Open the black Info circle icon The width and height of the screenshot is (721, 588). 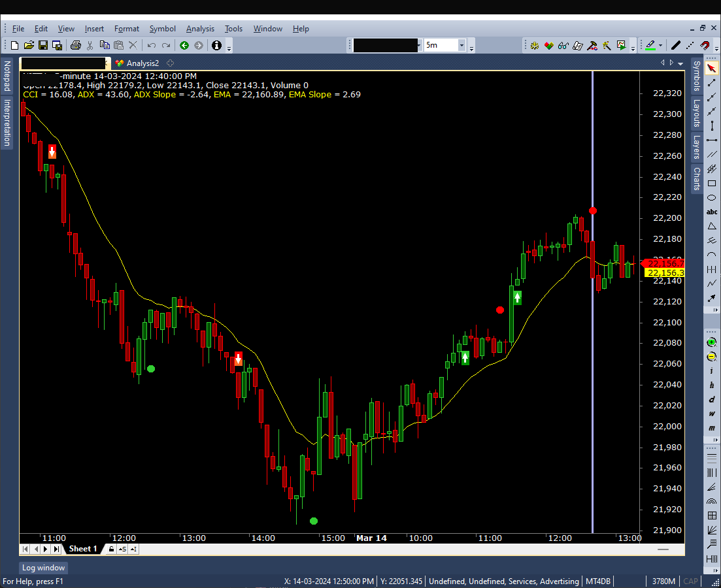click(216, 45)
